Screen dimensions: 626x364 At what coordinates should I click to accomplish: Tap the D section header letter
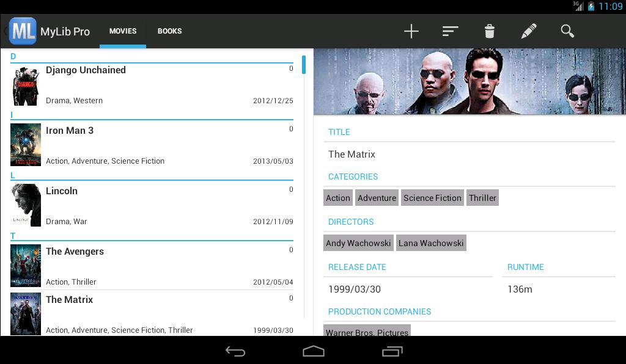(x=13, y=56)
